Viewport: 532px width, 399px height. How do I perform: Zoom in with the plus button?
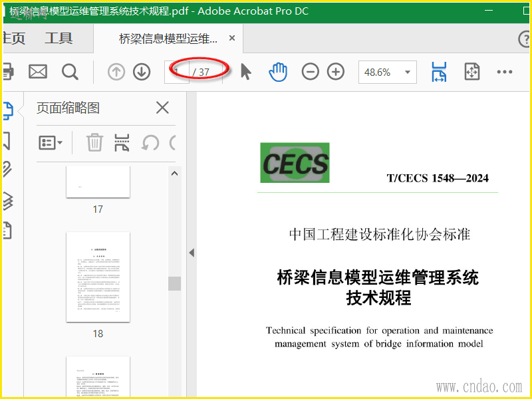[x=336, y=72]
